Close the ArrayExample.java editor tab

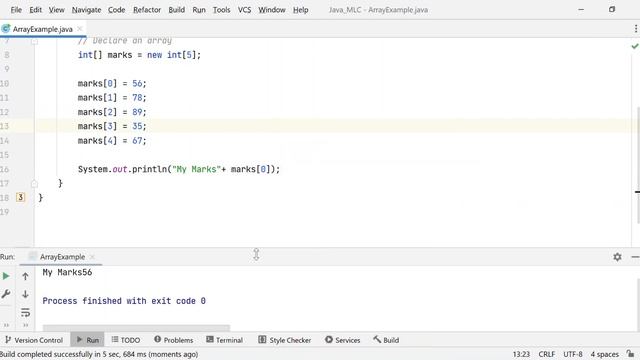(80, 29)
